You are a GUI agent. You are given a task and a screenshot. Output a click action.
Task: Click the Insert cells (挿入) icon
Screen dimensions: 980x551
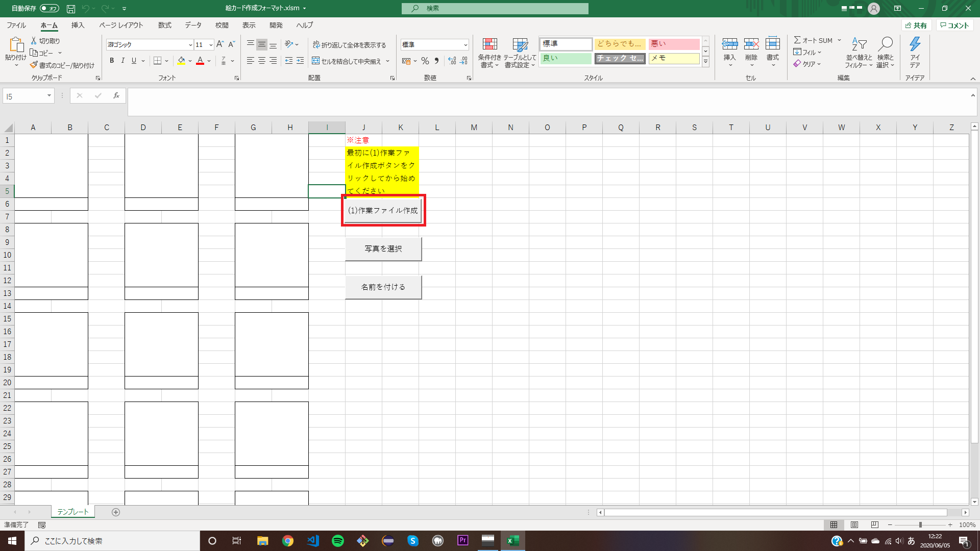pos(730,44)
